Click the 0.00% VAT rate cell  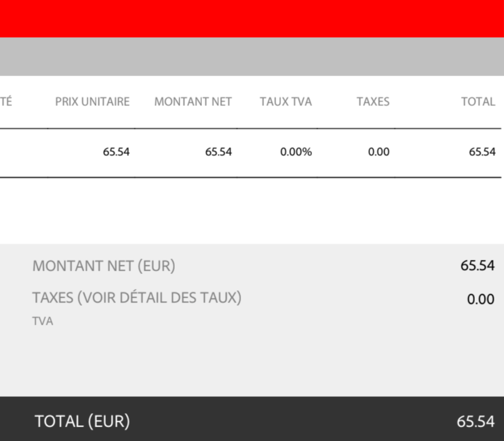pos(296,152)
